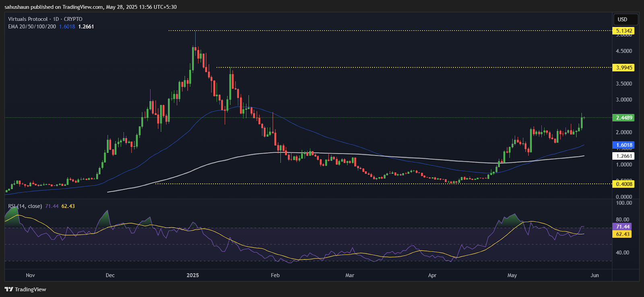644x297 pixels.
Task: Select the May label on time axis
Action: tap(512, 275)
